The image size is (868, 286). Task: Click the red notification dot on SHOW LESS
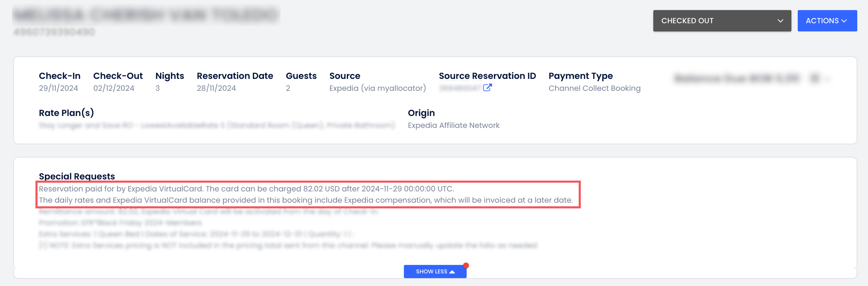pyautogui.click(x=466, y=266)
